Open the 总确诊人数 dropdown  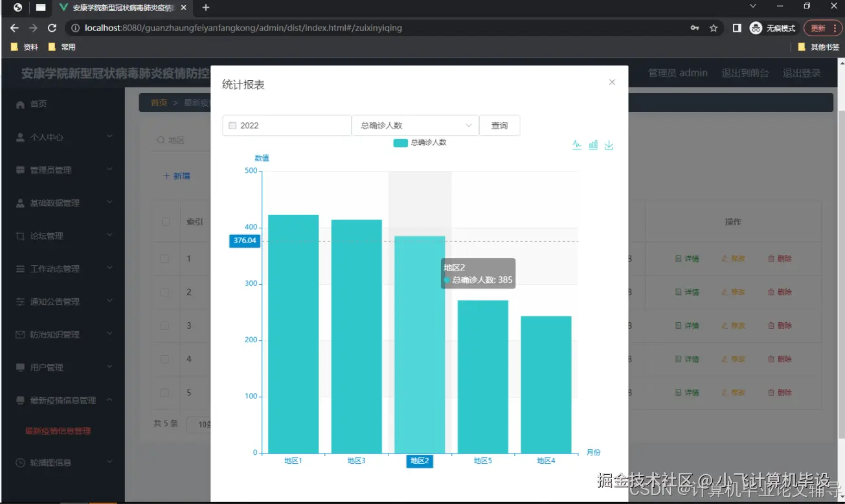click(415, 126)
